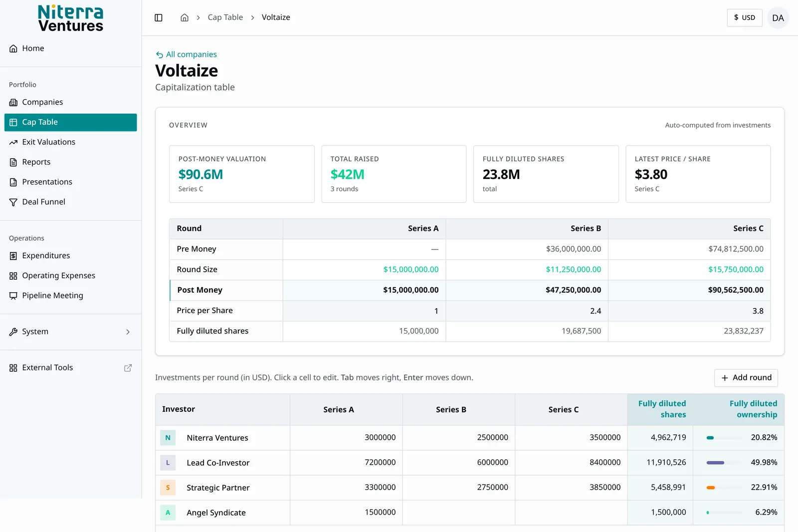Open Operating Expenses page
The width and height of the screenshot is (798, 532).
(x=71, y=276)
